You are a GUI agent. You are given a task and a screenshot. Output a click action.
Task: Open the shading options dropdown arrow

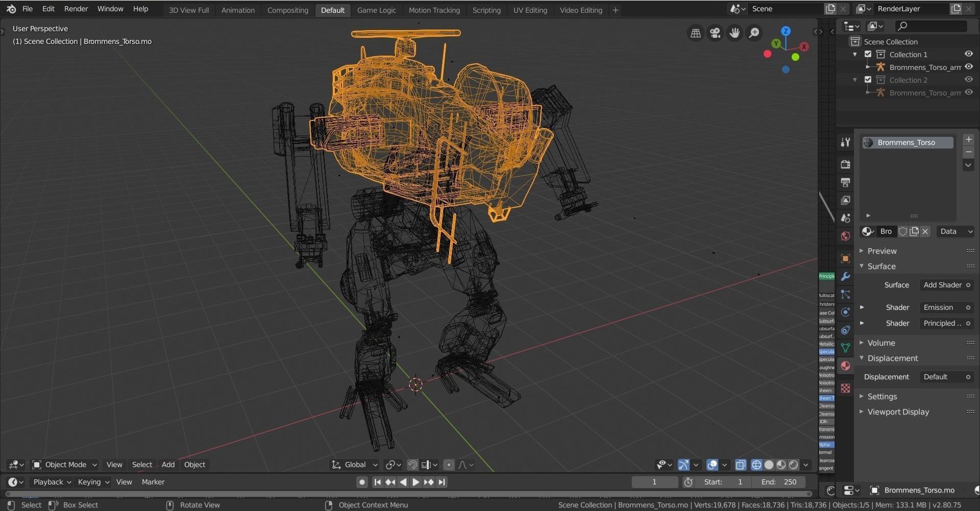[x=806, y=465]
